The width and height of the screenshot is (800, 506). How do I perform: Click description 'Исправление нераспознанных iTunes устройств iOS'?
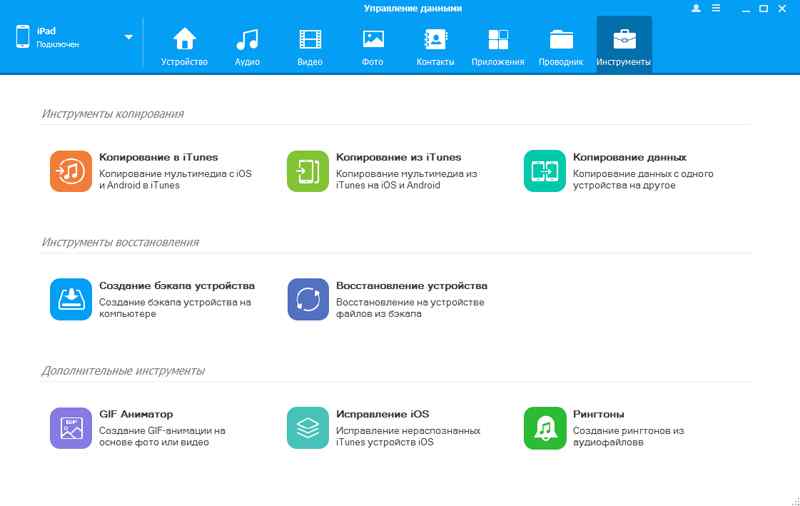(x=408, y=436)
